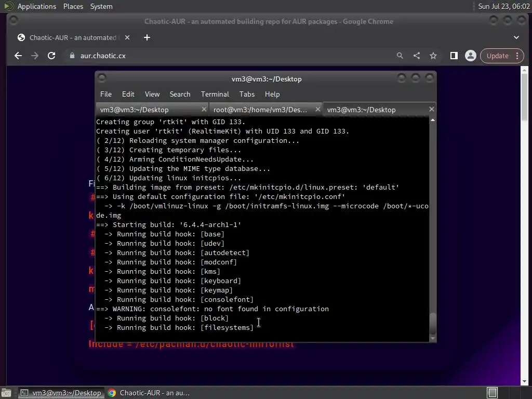Close the third terminal tab
This screenshot has width=532, height=399.
tap(432, 109)
